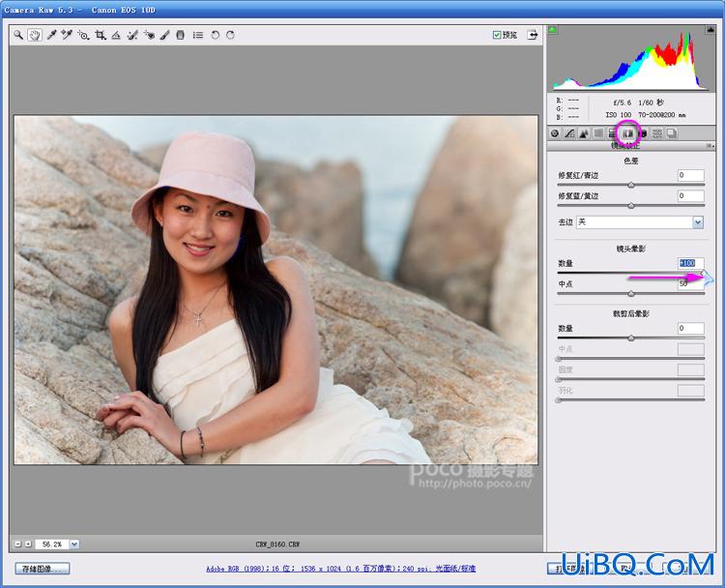
Task: Click the 存储图像 save image button
Action: coord(43,569)
